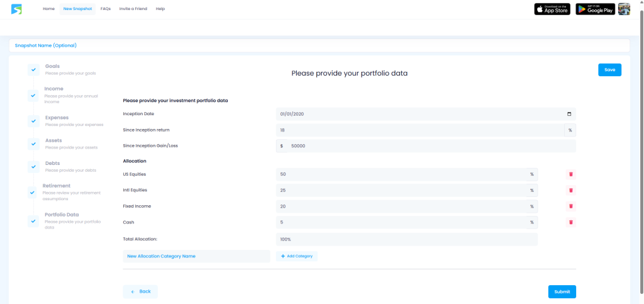This screenshot has height=304, width=644.
Task: Jump to the Income step label
Action: click(x=54, y=89)
